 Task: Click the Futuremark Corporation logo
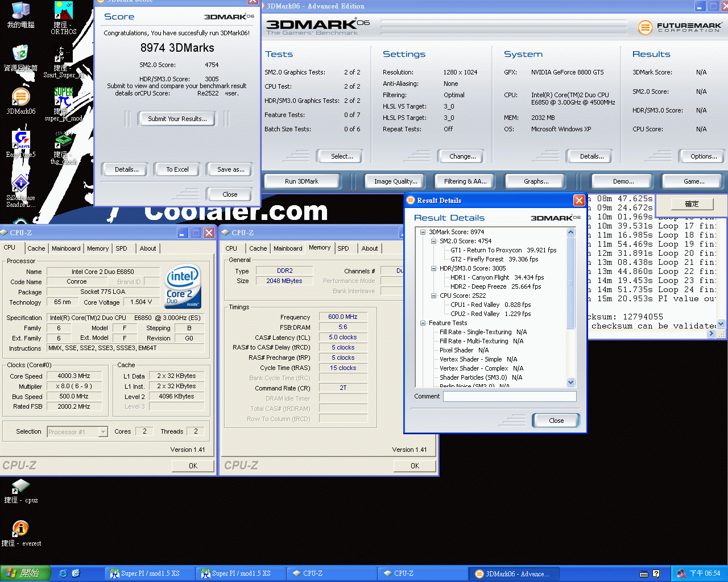(680, 27)
